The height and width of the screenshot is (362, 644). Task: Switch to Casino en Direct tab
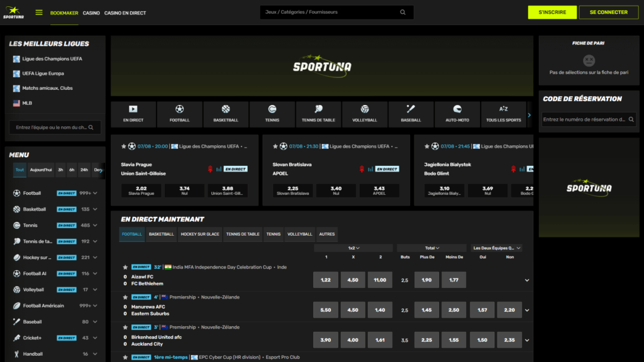[125, 13]
